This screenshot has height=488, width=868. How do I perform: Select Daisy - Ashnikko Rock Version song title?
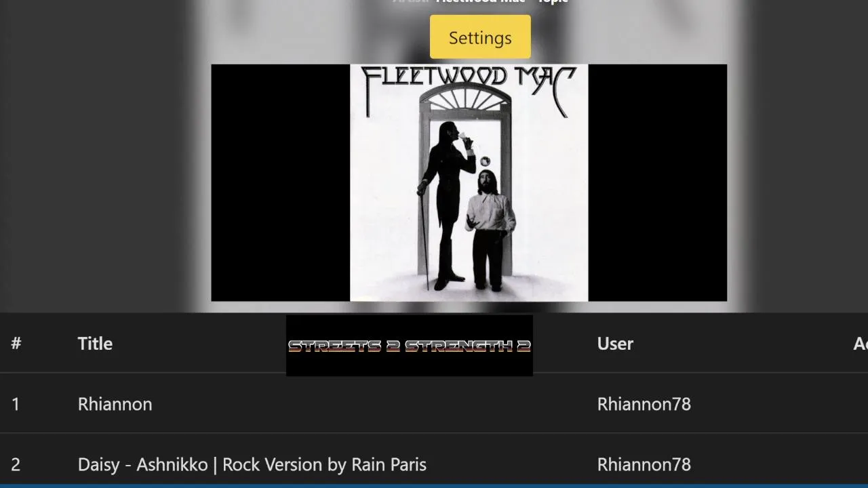[x=252, y=464]
